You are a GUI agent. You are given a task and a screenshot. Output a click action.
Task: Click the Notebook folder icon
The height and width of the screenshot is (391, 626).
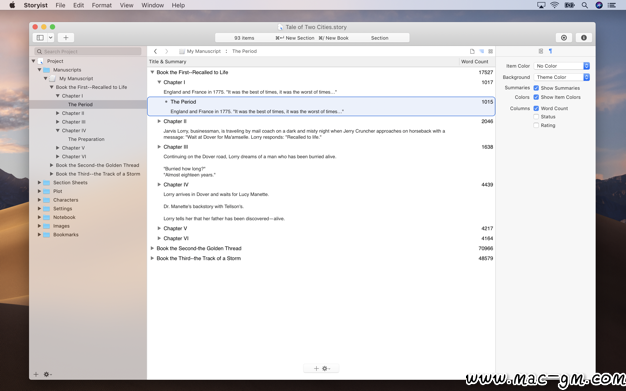[47, 217]
